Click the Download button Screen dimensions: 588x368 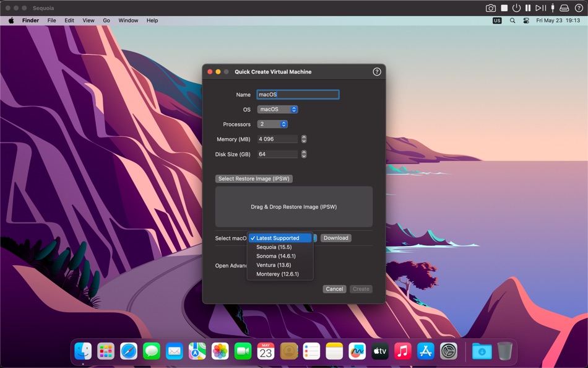point(336,238)
